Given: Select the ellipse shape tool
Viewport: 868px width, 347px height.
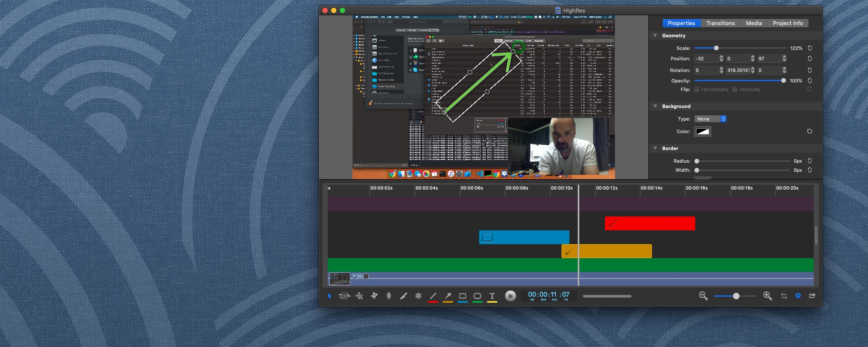Looking at the screenshot, I should point(477,296).
